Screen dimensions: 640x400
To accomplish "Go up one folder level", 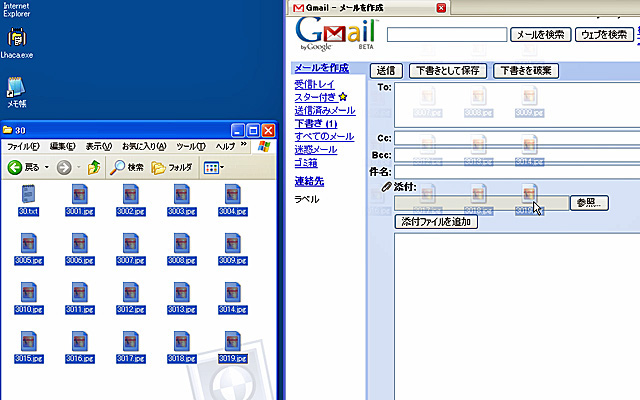I will pyautogui.click(x=94, y=167).
